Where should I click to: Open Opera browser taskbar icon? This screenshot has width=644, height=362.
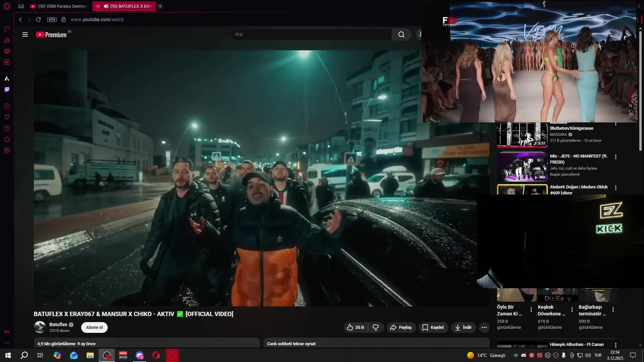coord(156,355)
